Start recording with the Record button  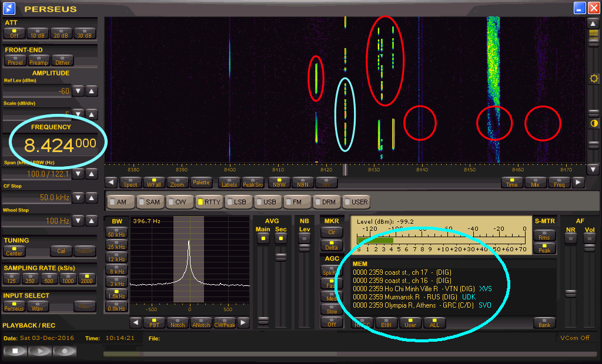65,351
